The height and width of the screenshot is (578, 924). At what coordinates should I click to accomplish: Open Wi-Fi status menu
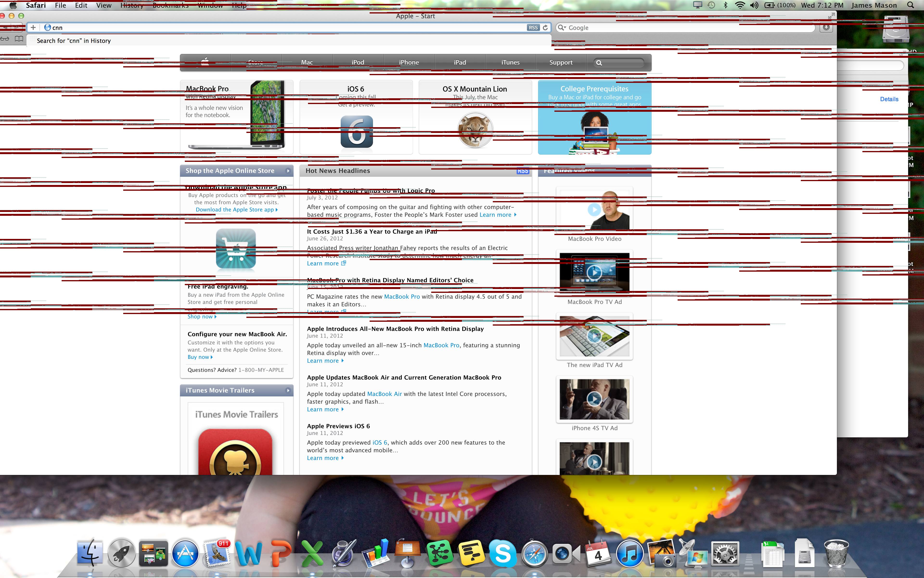coord(740,5)
